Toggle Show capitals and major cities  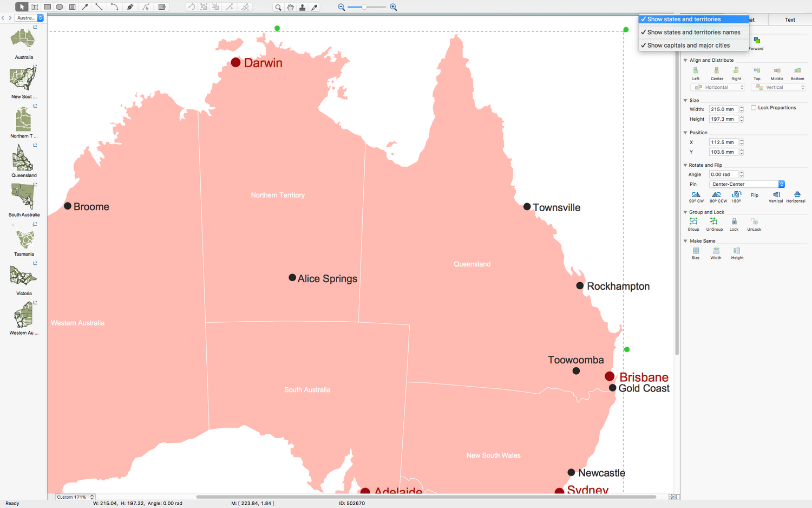coord(693,45)
